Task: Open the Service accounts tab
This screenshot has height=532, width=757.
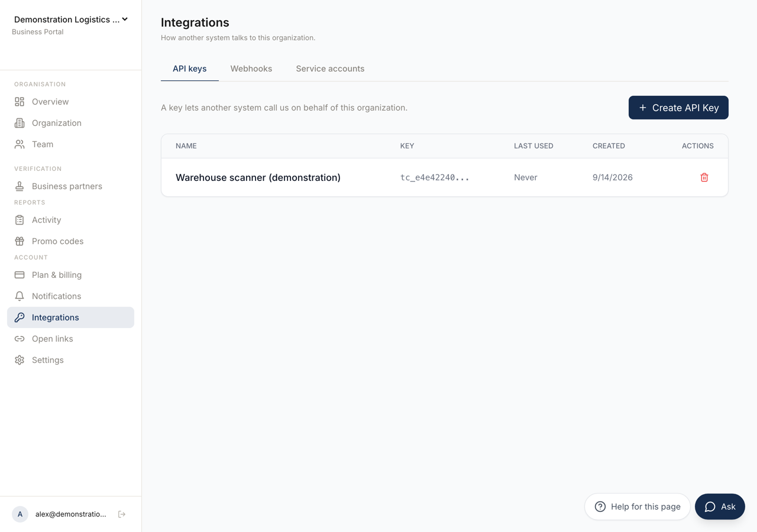Action: pos(330,69)
